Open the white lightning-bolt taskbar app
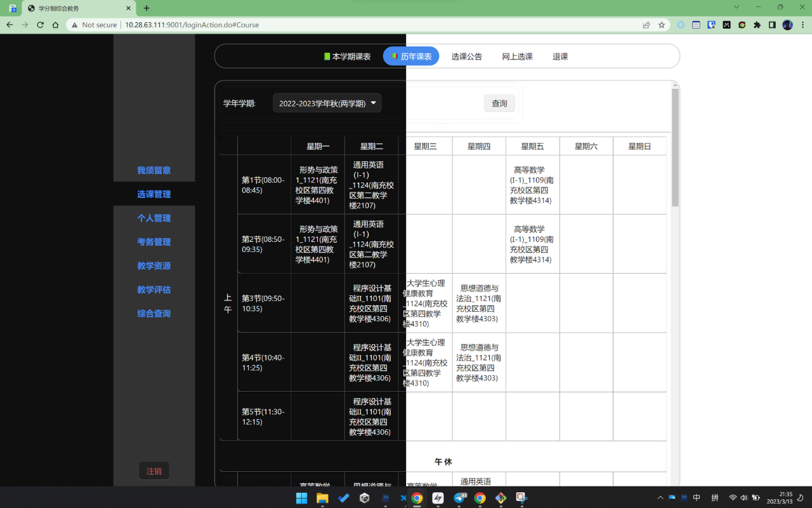 [x=438, y=498]
